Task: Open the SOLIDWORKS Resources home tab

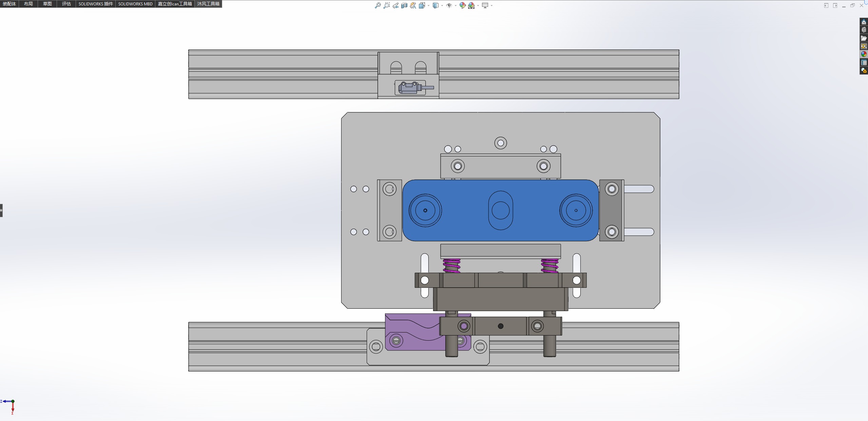Action: click(x=864, y=22)
